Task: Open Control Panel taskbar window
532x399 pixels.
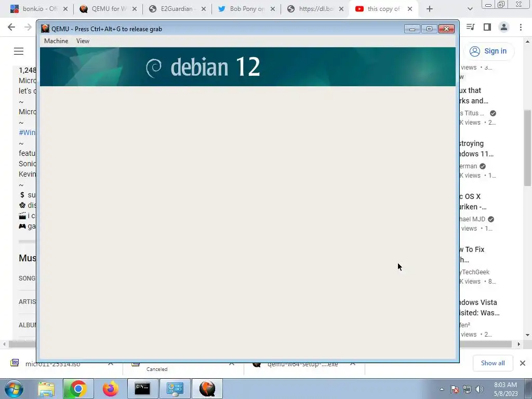Action: click(175, 389)
